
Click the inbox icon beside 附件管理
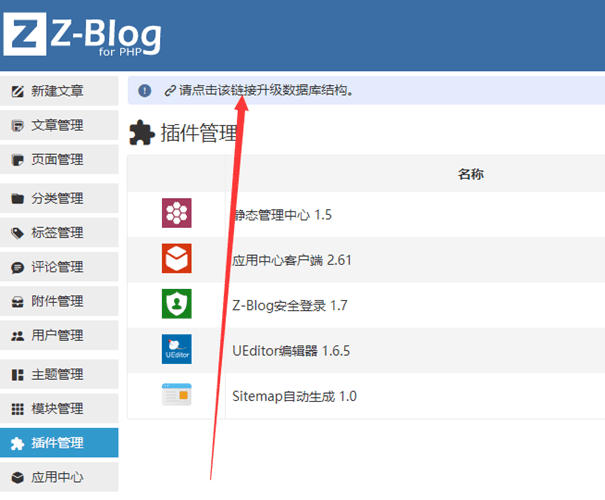pos(17,302)
